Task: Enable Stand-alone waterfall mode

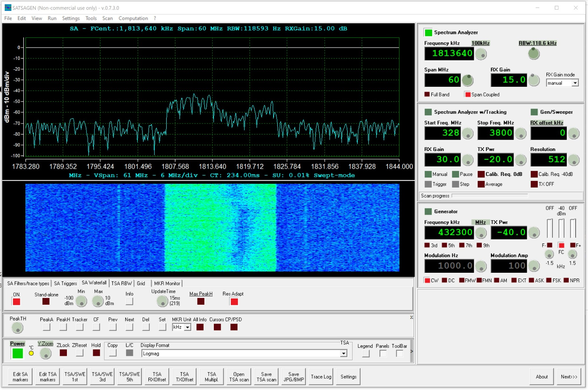Action: click(x=46, y=301)
